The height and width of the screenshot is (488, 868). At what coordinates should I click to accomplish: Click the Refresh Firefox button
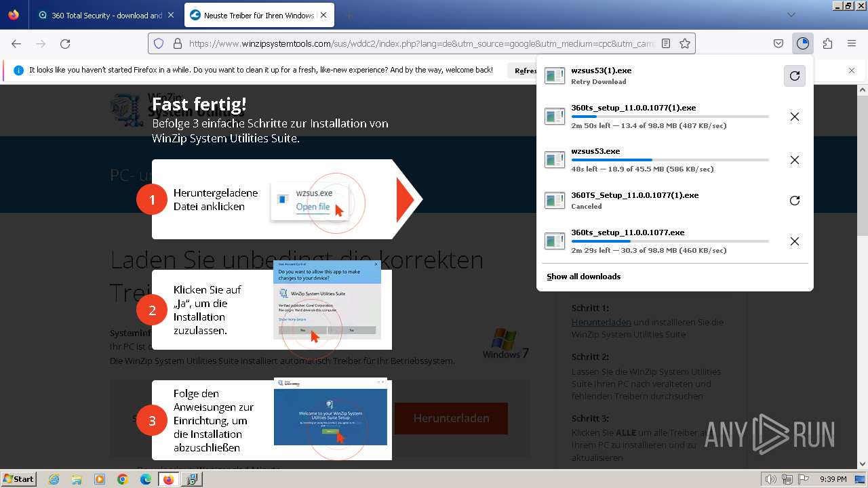pos(524,70)
